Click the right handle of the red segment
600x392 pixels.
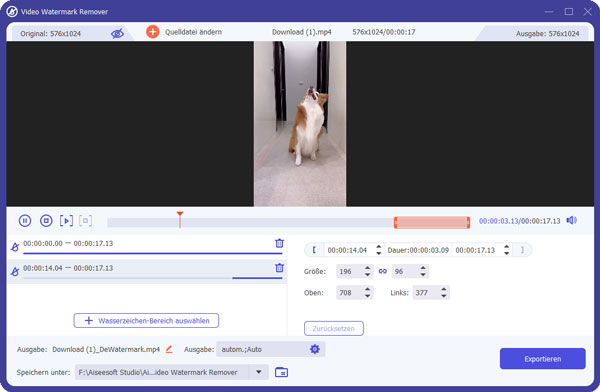click(x=468, y=222)
